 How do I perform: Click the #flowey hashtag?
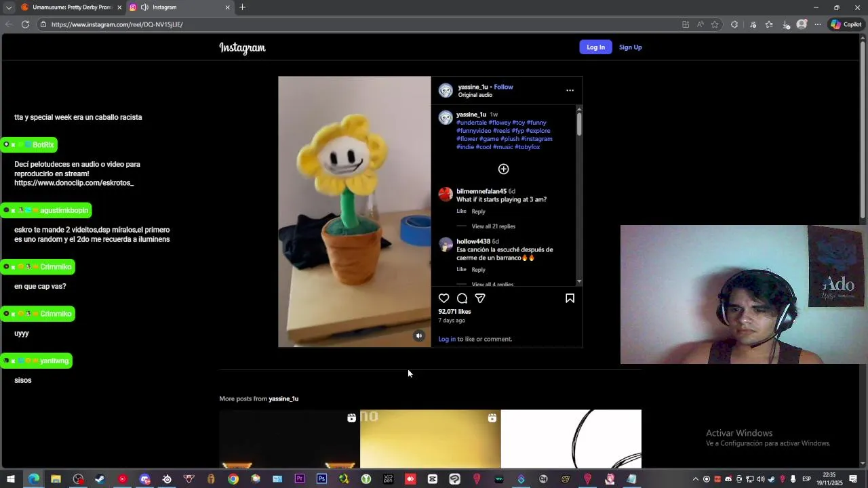499,123
